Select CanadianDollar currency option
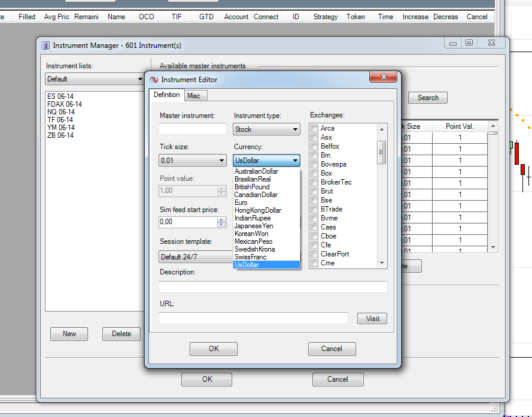This screenshot has height=417, width=532. [267, 195]
